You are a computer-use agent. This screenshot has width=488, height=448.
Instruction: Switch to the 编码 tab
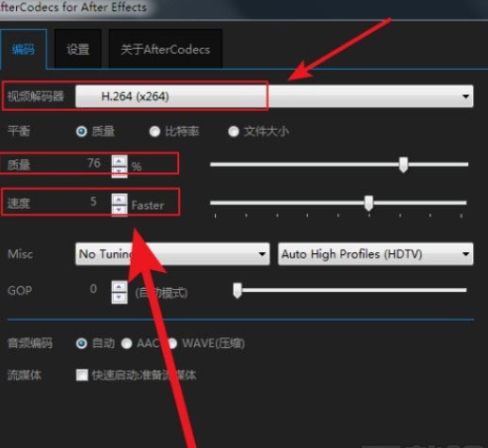click(24, 49)
